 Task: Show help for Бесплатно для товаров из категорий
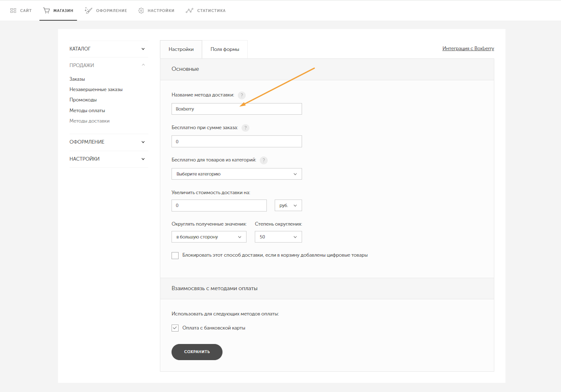click(x=264, y=160)
